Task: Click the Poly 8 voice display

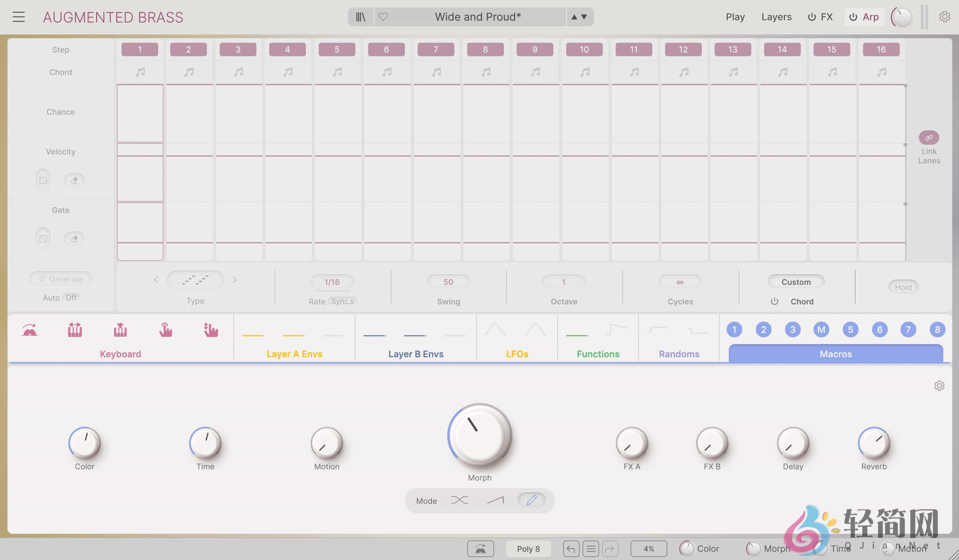Action: click(x=528, y=549)
